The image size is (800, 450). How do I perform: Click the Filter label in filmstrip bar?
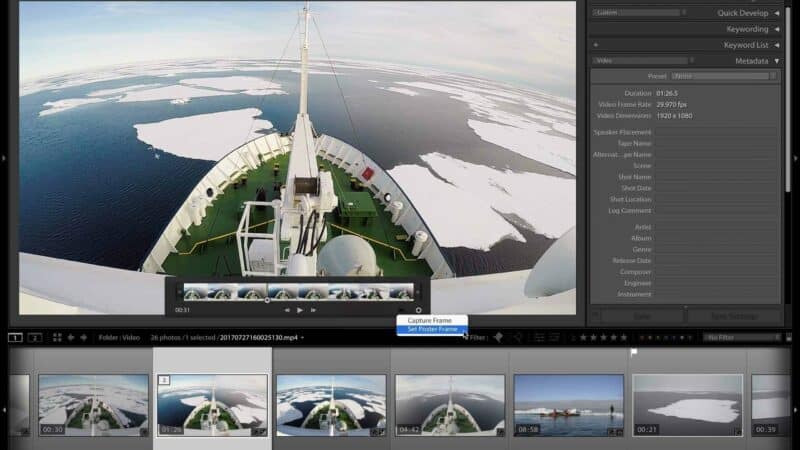(478, 337)
